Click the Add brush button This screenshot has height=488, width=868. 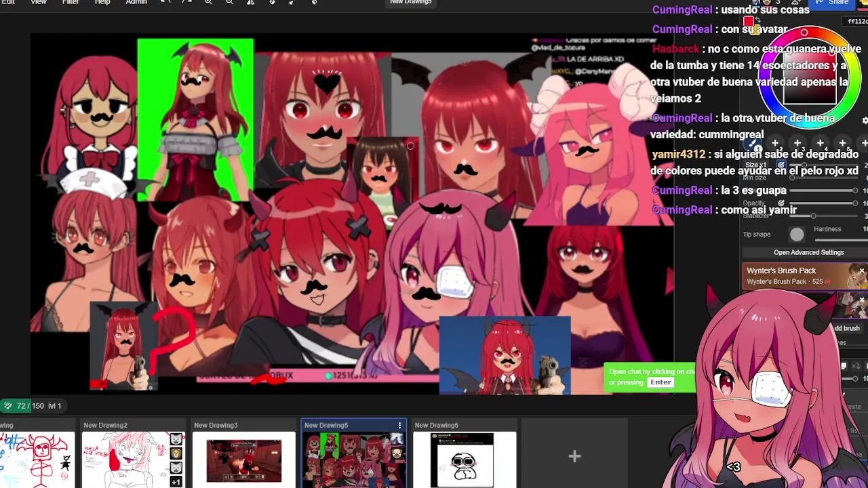[847, 328]
